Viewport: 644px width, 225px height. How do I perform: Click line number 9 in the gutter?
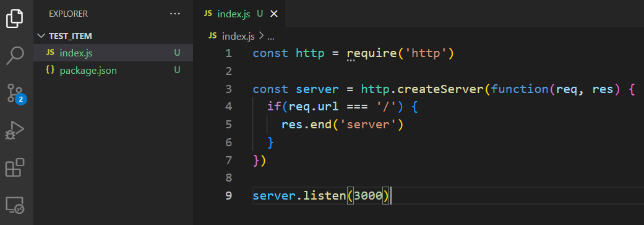tap(228, 195)
